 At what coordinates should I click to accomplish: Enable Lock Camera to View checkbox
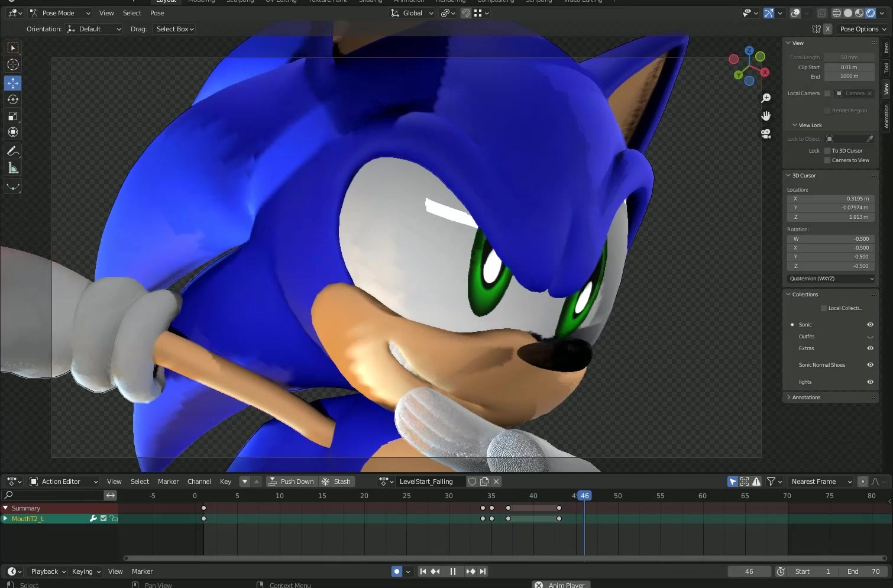click(827, 160)
